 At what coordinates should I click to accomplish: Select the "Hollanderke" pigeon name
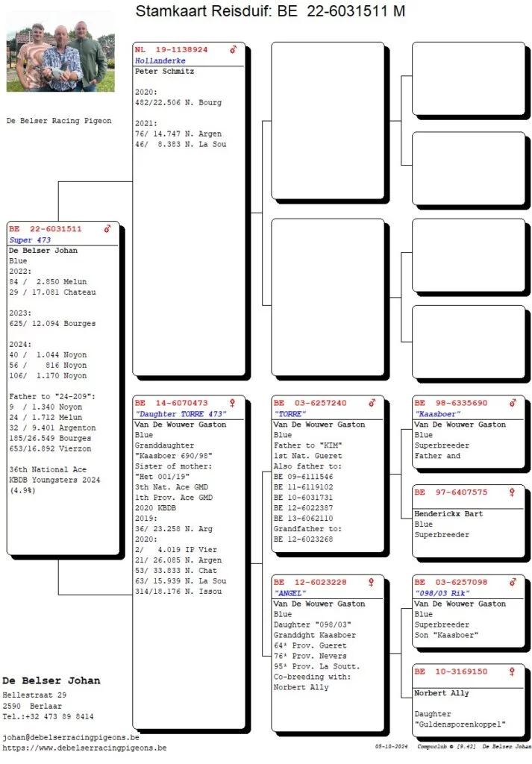coord(160,60)
